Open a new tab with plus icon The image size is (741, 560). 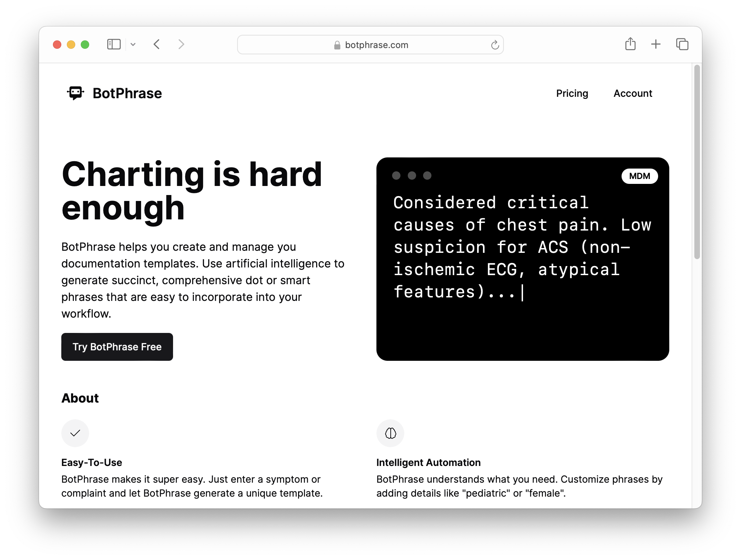(x=656, y=44)
